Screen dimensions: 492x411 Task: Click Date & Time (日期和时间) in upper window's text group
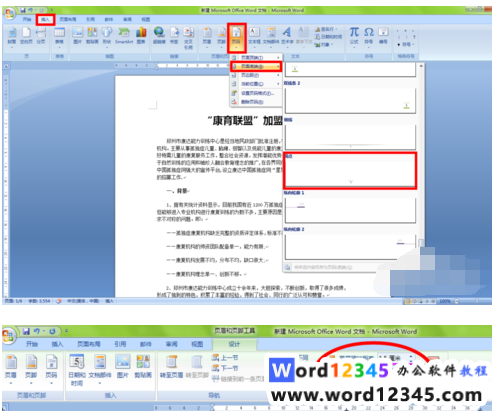point(328,37)
